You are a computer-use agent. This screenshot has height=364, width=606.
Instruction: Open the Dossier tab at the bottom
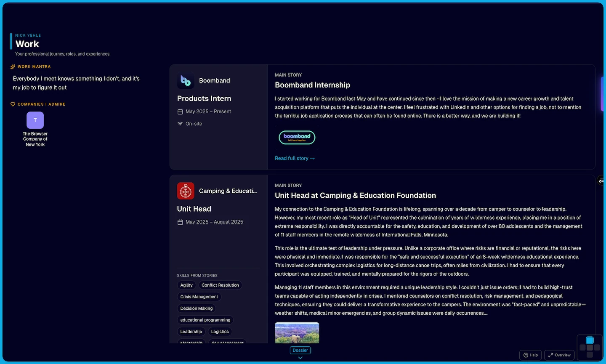(300, 350)
